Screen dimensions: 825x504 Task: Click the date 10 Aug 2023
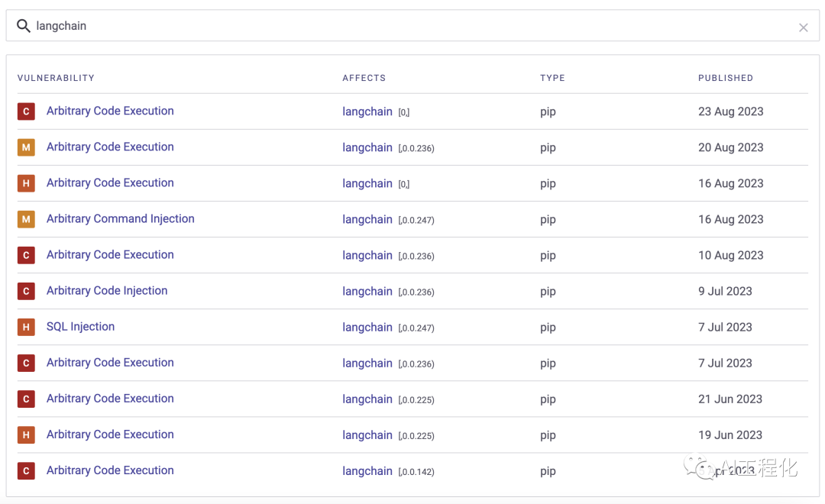click(x=731, y=255)
